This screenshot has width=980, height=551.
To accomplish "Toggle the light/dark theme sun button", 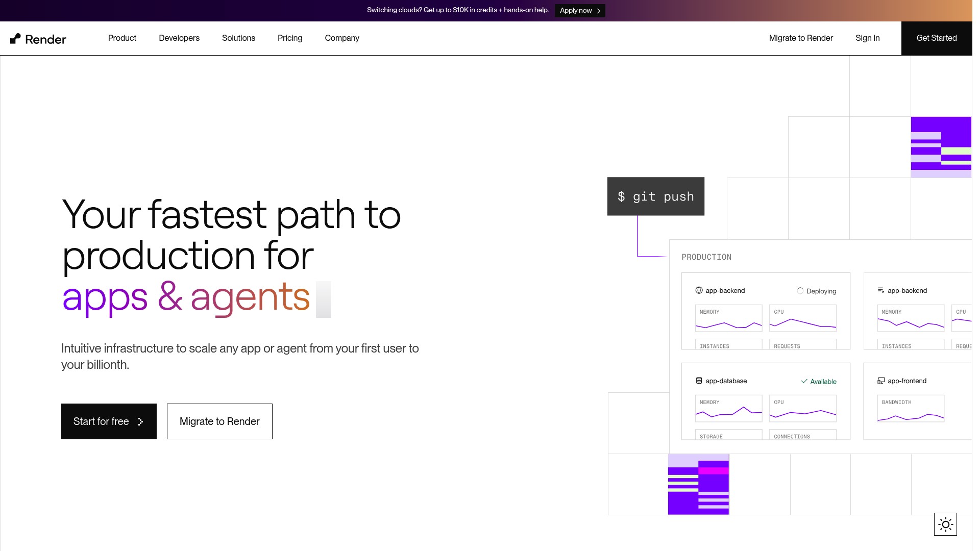I will (945, 524).
